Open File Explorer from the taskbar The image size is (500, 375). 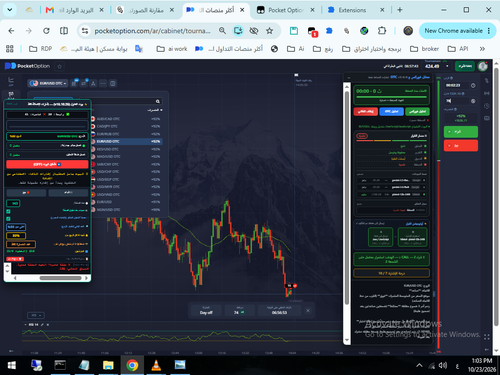point(108,366)
